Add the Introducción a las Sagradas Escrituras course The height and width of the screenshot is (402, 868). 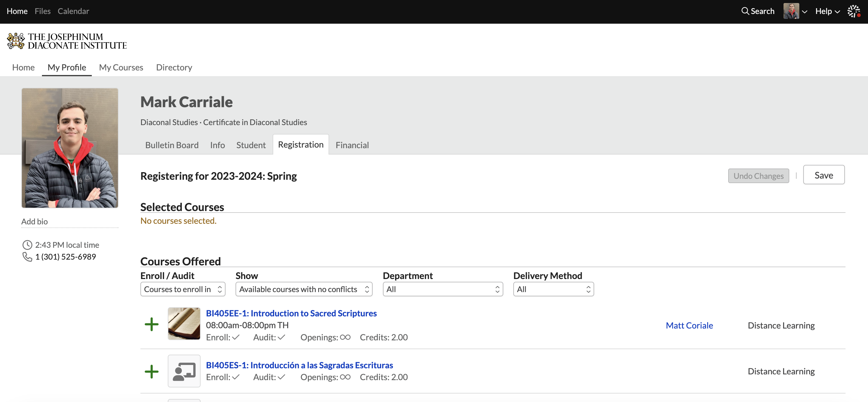[x=151, y=371]
